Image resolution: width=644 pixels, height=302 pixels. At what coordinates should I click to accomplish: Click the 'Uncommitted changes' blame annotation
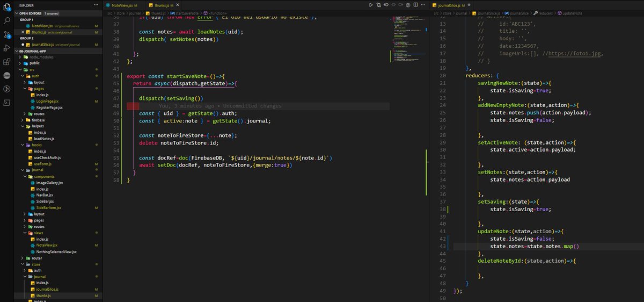pyautogui.click(x=252, y=106)
